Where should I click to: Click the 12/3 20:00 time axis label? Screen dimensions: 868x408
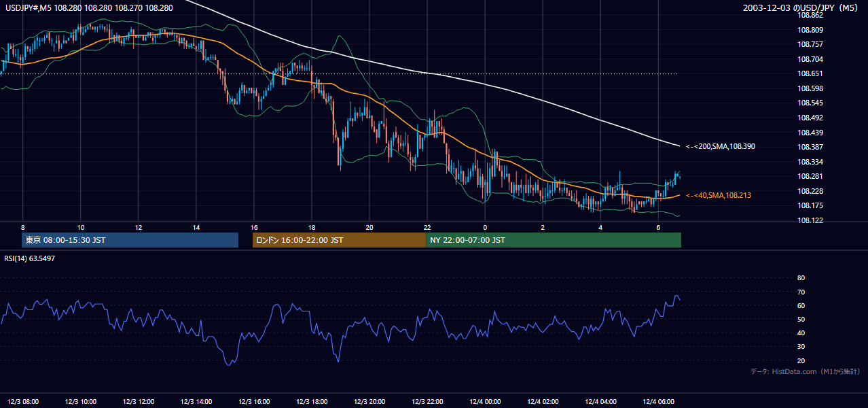pyautogui.click(x=369, y=401)
